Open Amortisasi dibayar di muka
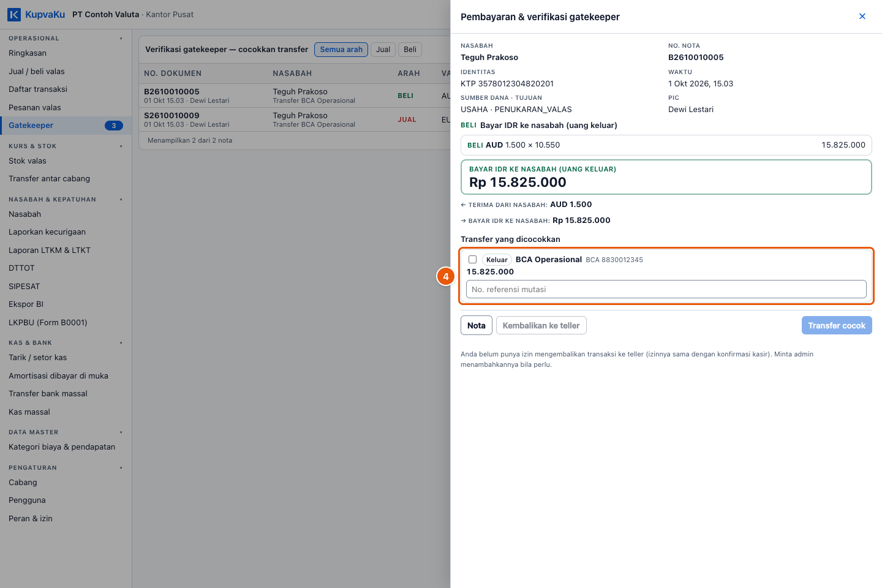Viewport: 882px width, 588px height. click(66, 376)
